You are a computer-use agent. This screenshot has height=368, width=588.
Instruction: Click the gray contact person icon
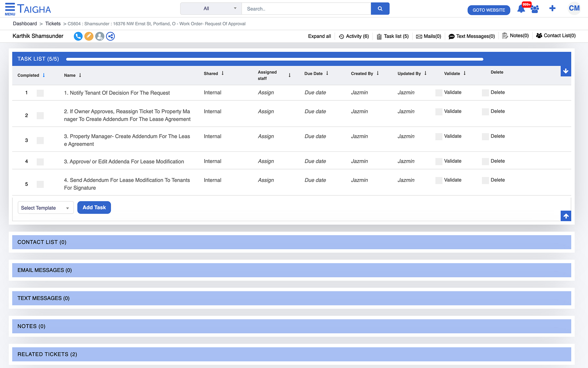click(x=100, y=36)
